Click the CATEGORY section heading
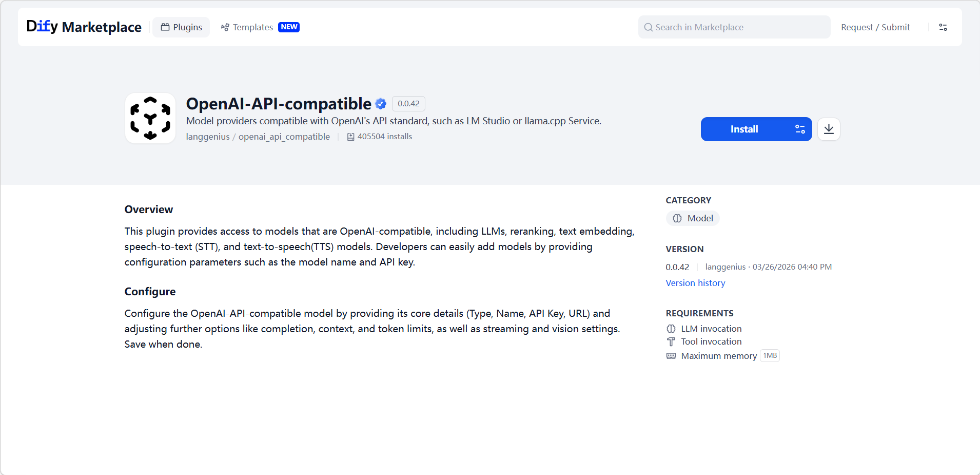This screenshot has width=980, height=475. click(x=689, y=200)
